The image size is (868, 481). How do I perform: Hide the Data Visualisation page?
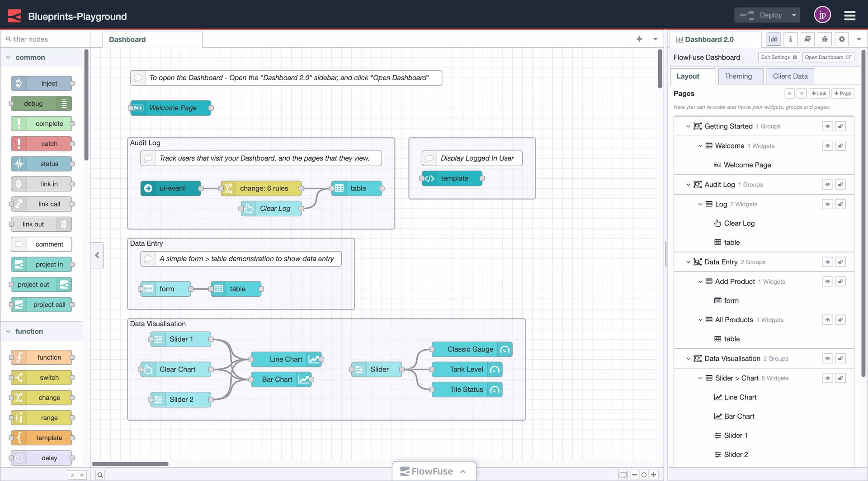click(827, 358)
